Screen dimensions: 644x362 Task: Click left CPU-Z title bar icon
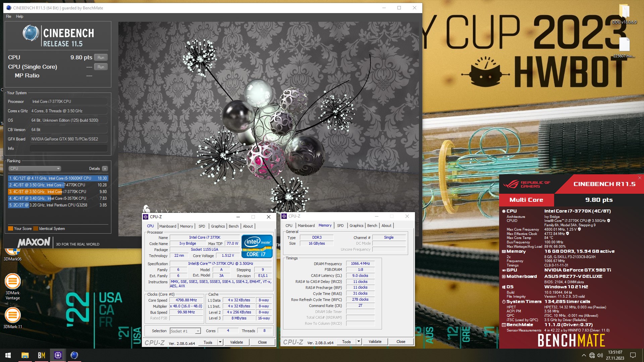[x=146, y=217]
